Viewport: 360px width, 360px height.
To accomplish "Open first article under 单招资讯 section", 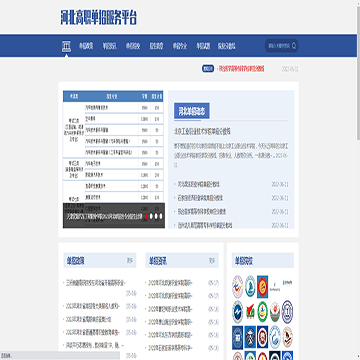I will coord(170,283).
